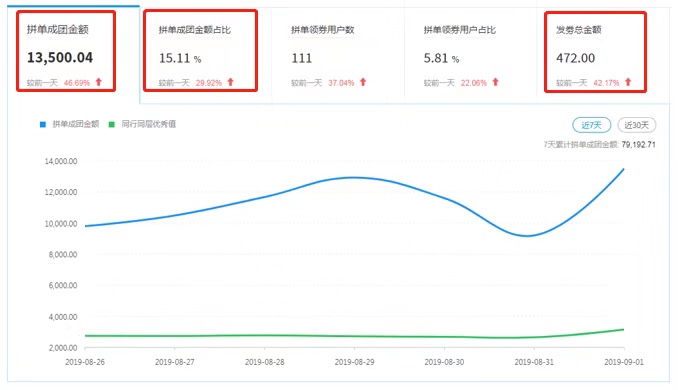The height and width of the screenshot is (390, 678).
Task: Open the 拼单领券用户数 metric card
Action: click(x=338, y=55)
